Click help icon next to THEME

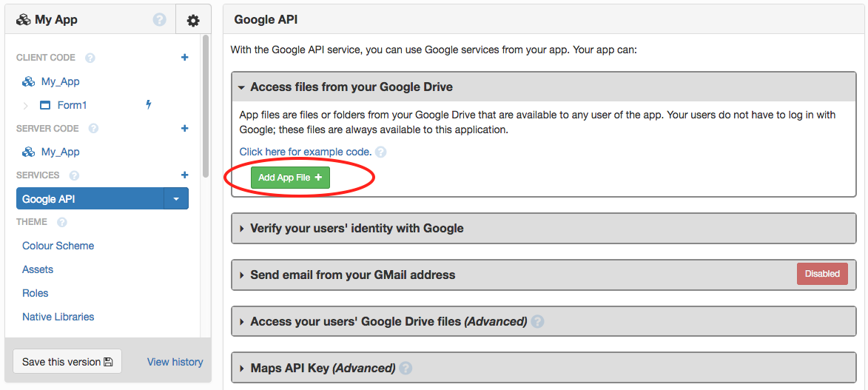coord(62,222)
